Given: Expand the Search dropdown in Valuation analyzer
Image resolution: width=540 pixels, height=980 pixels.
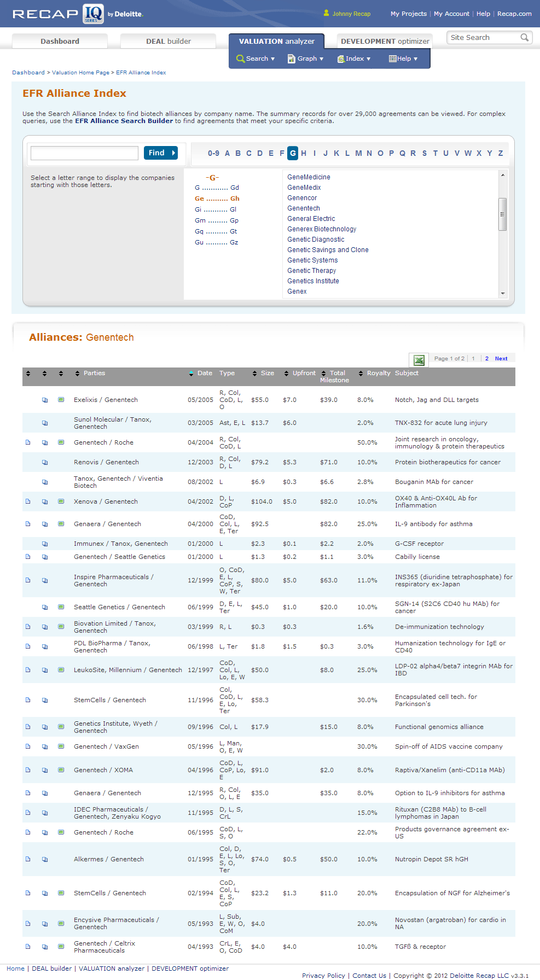Looking at the screenshot, I should click(256, 59).
